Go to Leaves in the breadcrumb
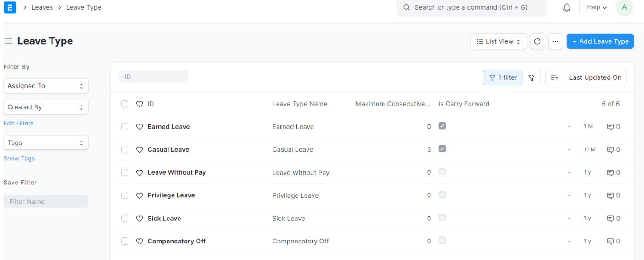This screenshot has width=644, height=260. point(42,7)
